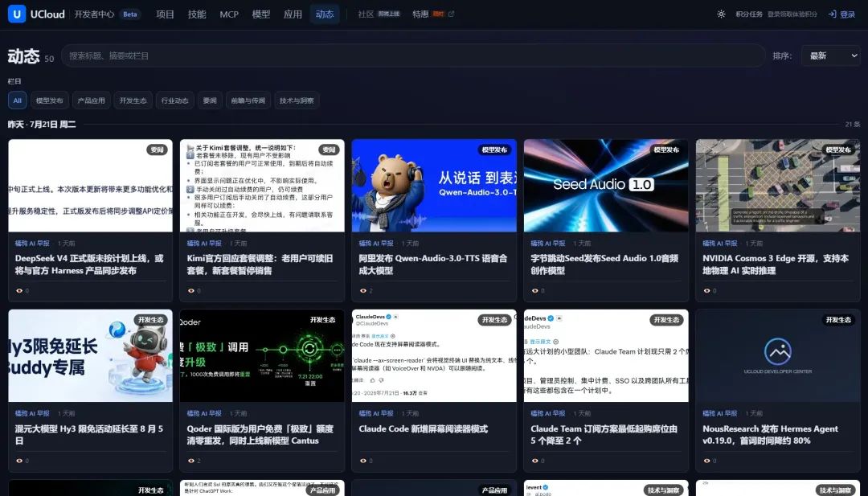Filter by 前瞻与传闻 category chip
Screen dimensions: 868x496
click(x=248, y=100)
